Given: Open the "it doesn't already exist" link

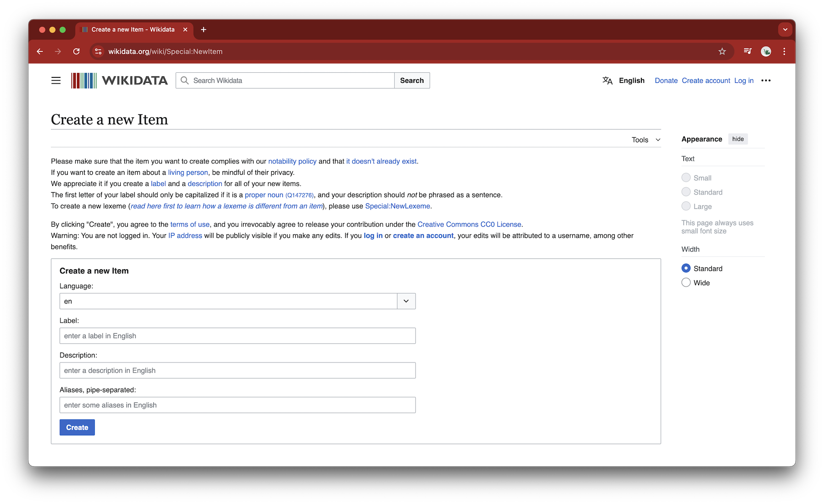Looking at the screenshot, I should click(381, 161).
